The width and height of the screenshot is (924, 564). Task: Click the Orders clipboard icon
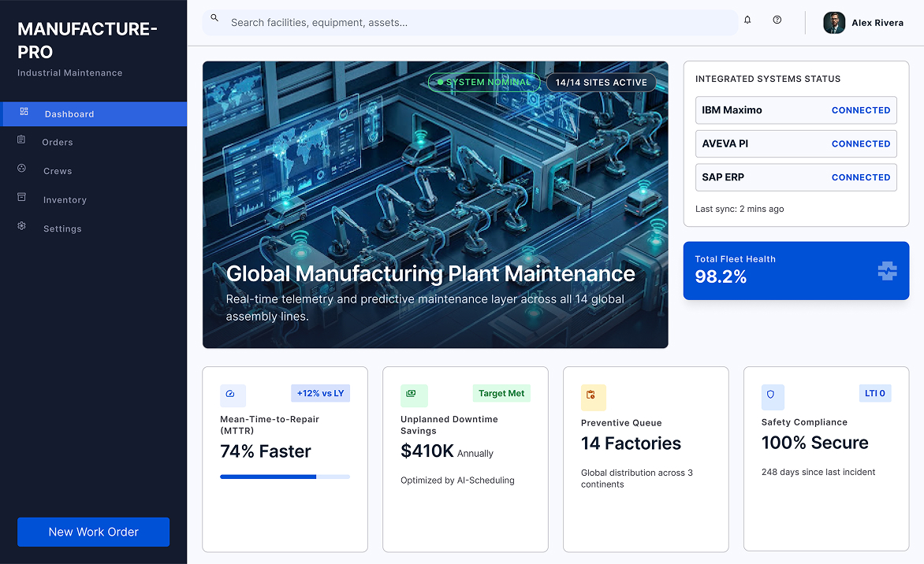coord(21,139)
